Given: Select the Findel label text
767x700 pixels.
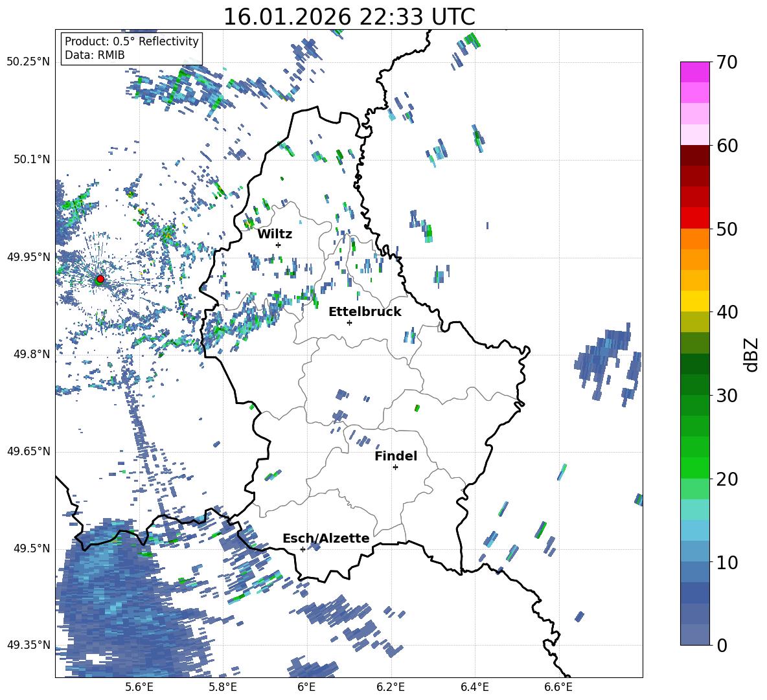Looking at the screenshot, I should tap(396, 456).
